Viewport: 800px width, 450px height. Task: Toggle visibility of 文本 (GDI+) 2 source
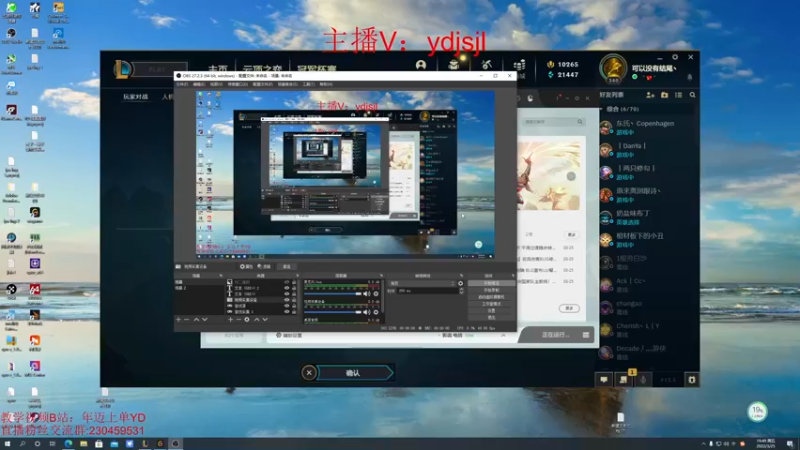287,288
